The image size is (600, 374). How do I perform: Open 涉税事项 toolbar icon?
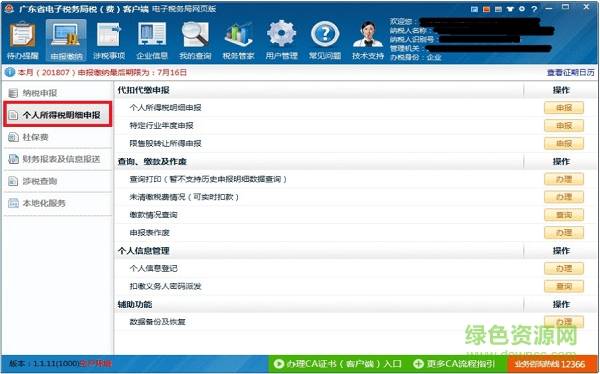tap(109, 40)
